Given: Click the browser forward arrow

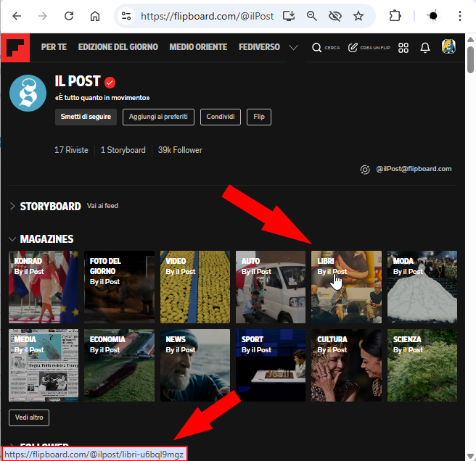Looking at the screenshot, I should click(43, 16).
